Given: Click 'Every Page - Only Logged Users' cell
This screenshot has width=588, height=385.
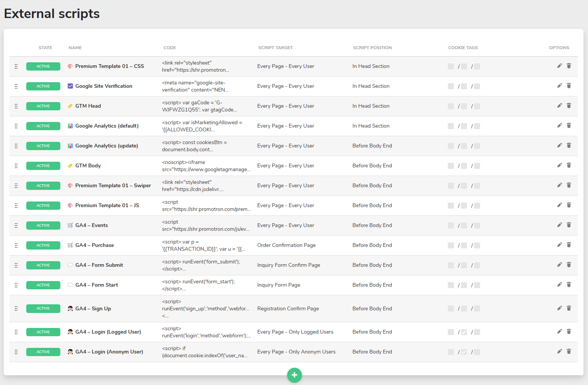Looking at the screenshot, I should pos(295,332).
